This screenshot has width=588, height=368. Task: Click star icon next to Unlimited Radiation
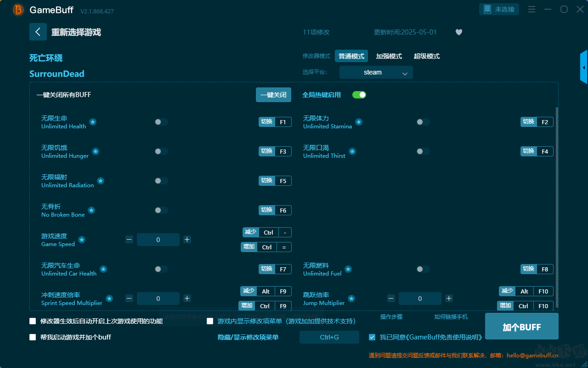[101, 181]
